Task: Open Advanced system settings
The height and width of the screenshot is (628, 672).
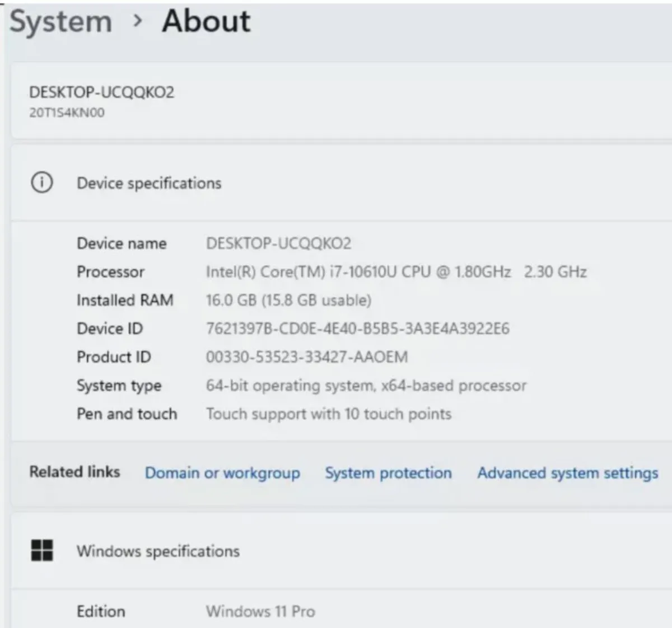Action: pos(567,473)
